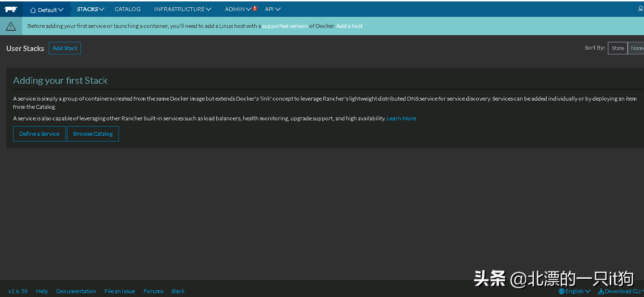Sort stacks by State
Viewport: 644px width, 297px height.
coord(618,48)
